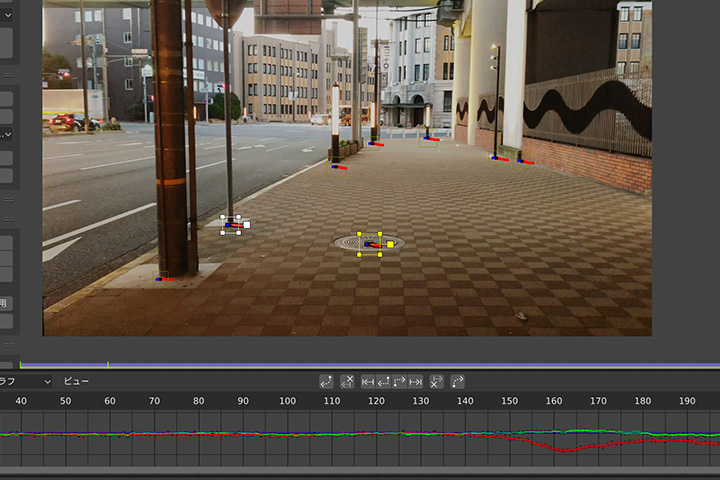Clear track path backwards
This screenshot has width=720, height=480.
(347, 381)
